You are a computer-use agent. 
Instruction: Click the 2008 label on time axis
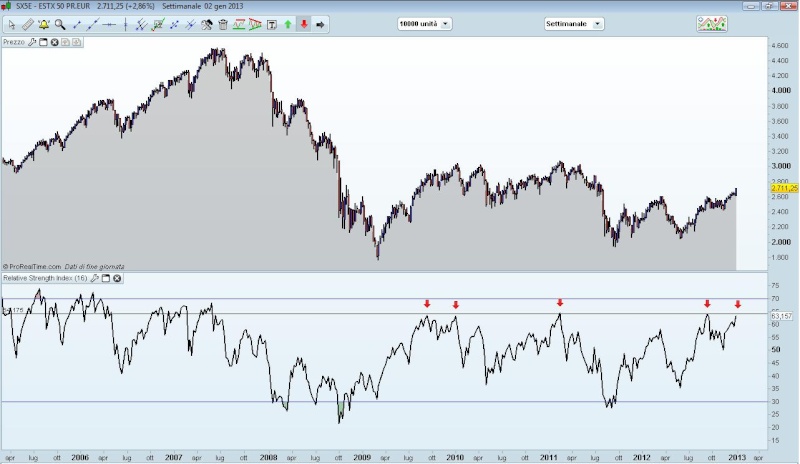(268, 457)
